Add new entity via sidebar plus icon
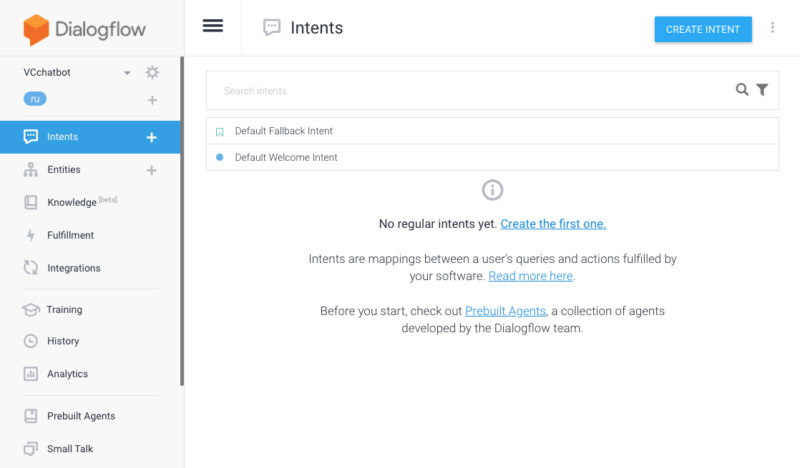 [x=152, y=170]
